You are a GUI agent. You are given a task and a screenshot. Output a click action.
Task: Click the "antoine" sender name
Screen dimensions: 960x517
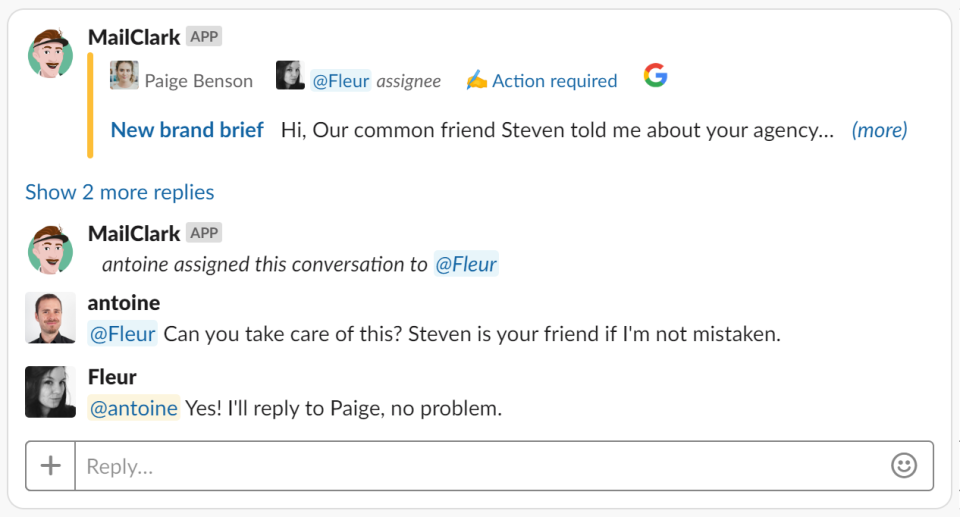tap(124, 303)
